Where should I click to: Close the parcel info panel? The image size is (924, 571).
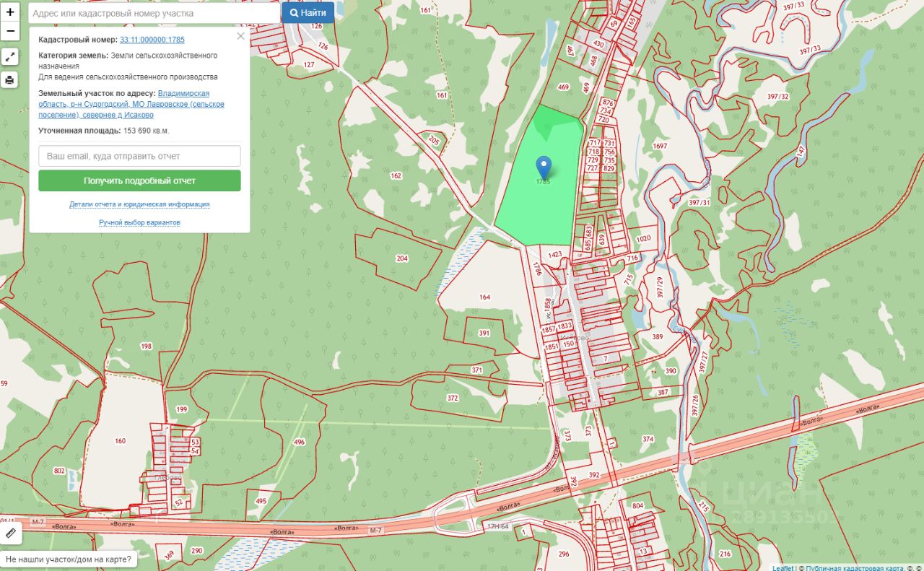(x=240, y=36)
